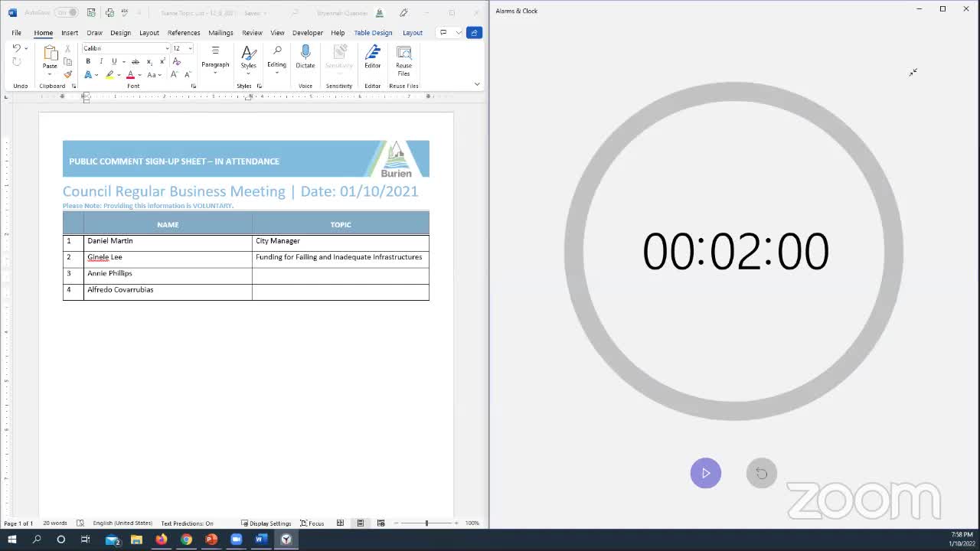Open the Mailings ribbon tab
Viewport: 980px width, 551px height.
(x=220, y=33)
